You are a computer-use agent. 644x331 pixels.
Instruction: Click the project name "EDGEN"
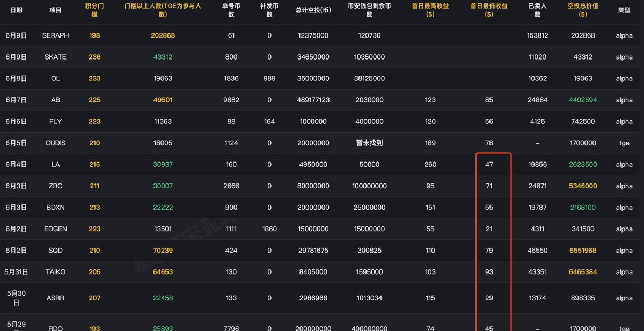point(55,229)
